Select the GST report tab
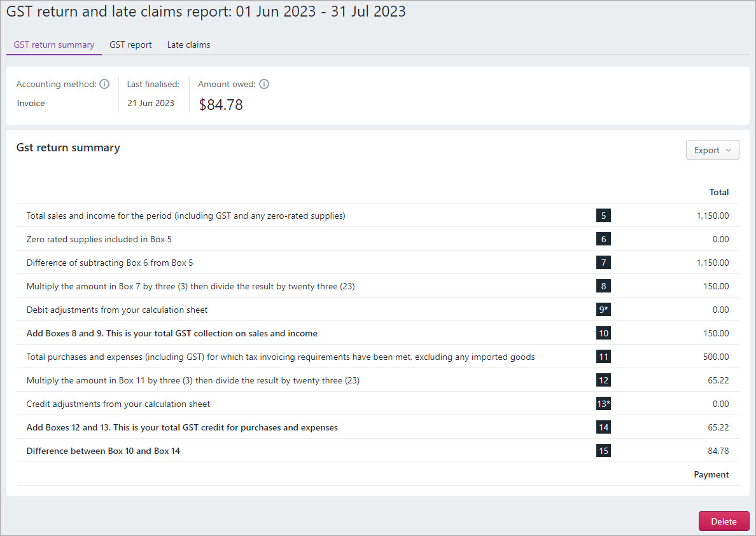This screenshot has width=756, height=536. (130, 45)
